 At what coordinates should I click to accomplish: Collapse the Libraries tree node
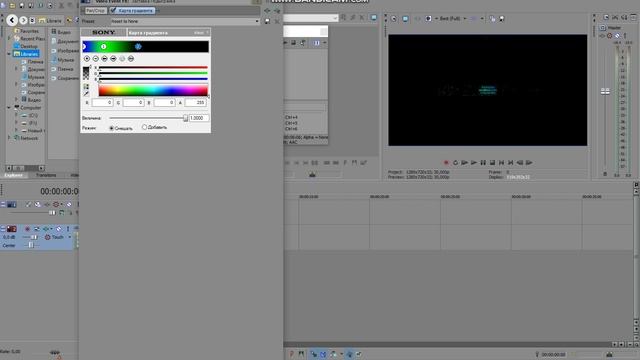point(9,53)
